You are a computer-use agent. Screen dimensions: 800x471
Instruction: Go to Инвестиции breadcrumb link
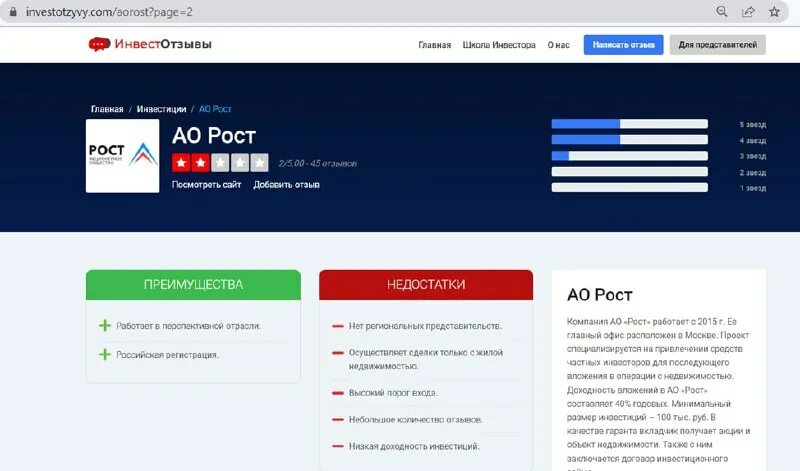pyautogui.click(x=161, y=109)
